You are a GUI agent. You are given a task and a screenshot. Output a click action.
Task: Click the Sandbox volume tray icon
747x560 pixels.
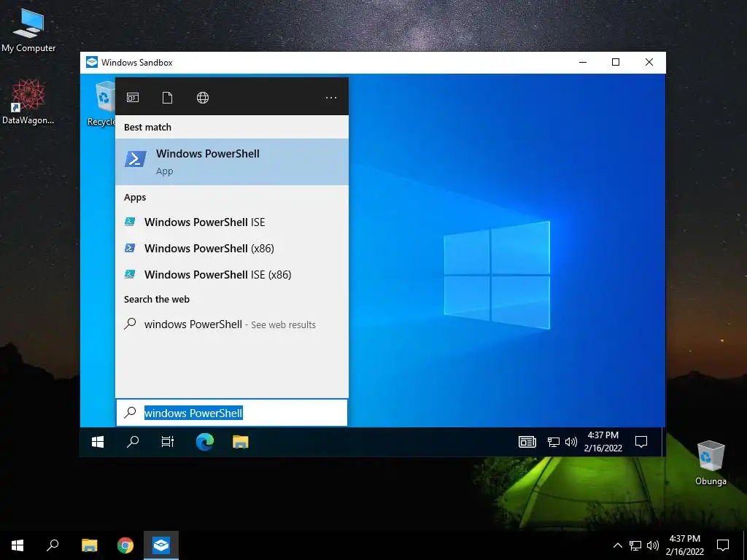coord(570,442)
